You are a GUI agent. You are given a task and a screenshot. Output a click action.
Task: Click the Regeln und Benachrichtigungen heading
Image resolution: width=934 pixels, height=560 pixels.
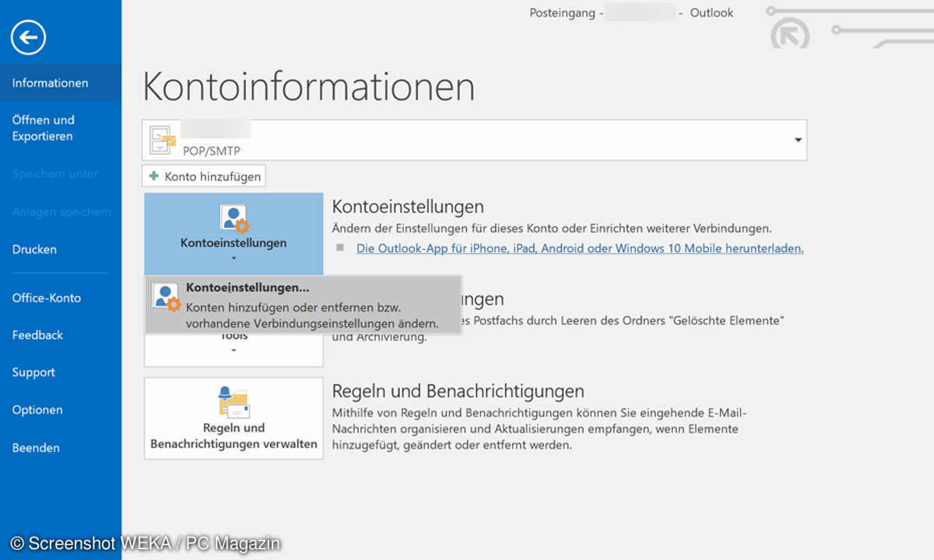point(458,390)
